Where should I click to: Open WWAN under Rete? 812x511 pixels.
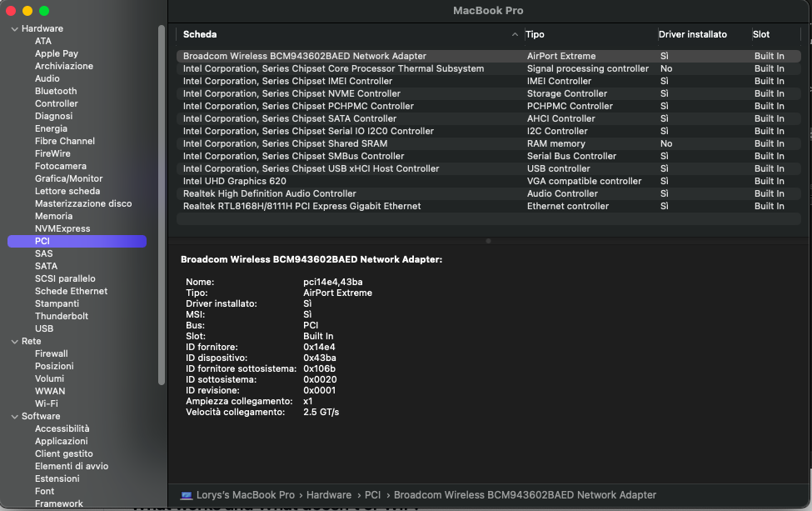50,391
